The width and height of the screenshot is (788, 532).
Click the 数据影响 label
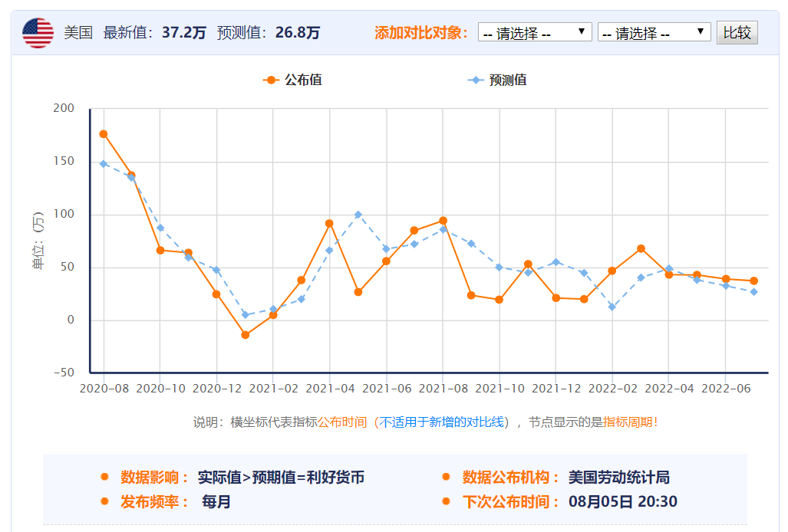pyautogui.click(x=154, y=478)
